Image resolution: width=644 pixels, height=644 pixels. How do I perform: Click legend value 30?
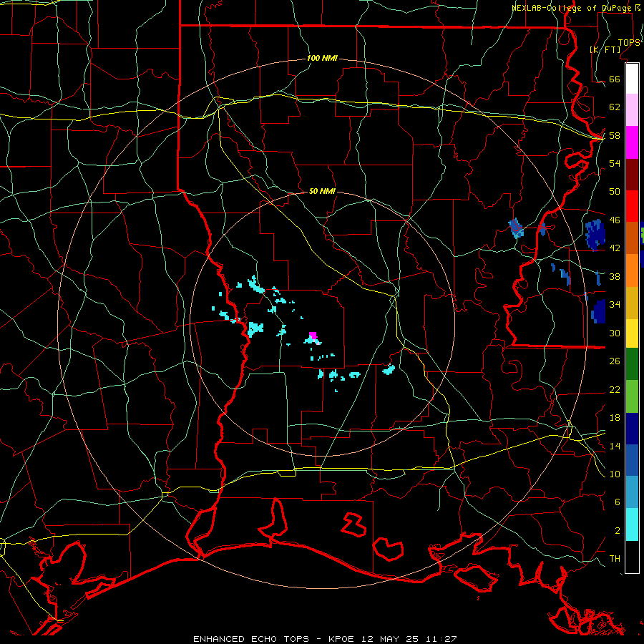click(615, 333)
